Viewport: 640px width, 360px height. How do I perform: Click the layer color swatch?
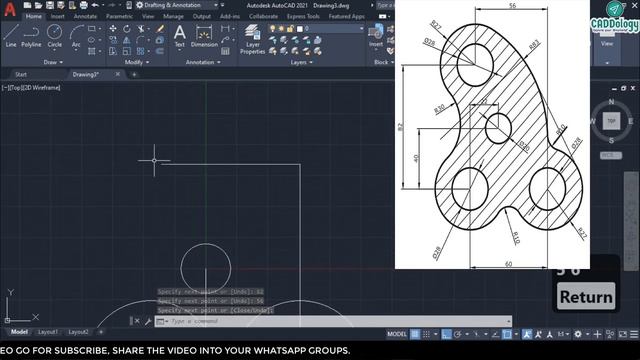(x=300, y=29)
